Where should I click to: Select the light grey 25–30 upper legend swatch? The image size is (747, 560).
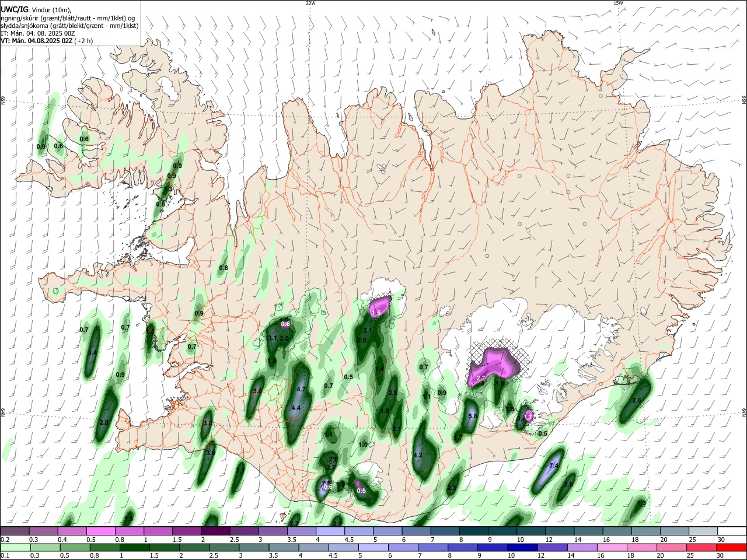click(704, 531)
